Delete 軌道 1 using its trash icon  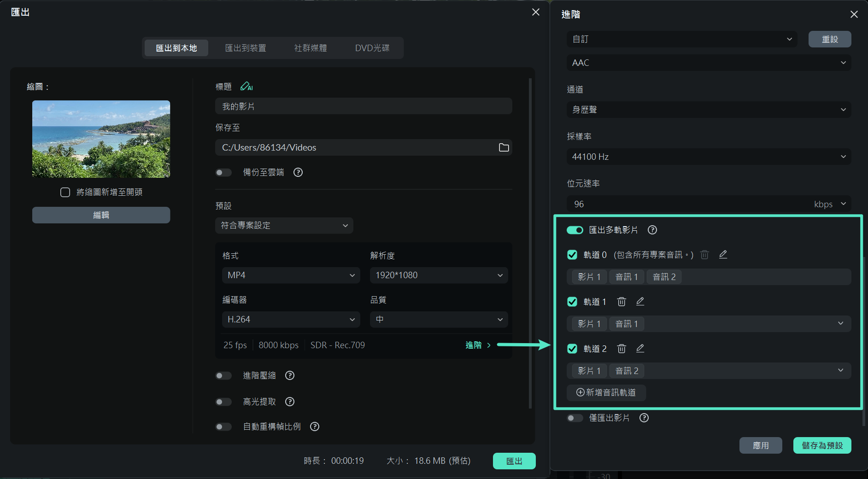[621, 302]
